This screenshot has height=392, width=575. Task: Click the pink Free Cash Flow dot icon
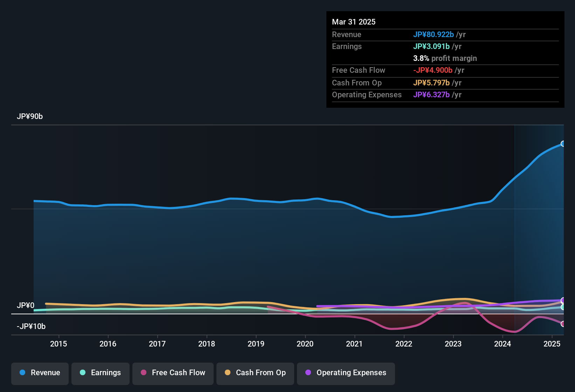pyautogui.click(x=143, y=373)
